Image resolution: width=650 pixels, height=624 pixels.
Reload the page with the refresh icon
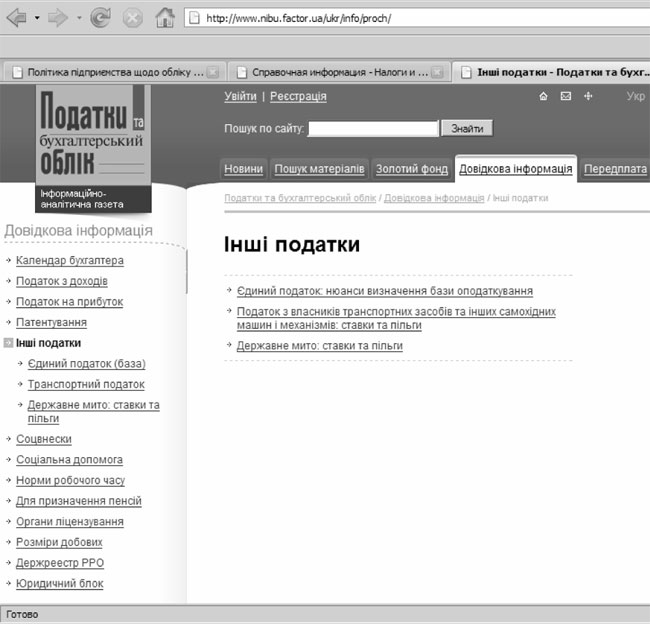point(101,18)
